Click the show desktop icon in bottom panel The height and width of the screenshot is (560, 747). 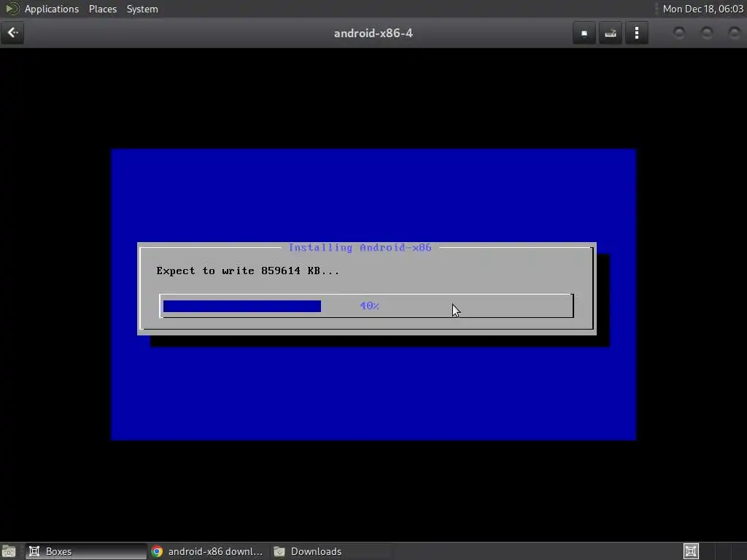pyautogui.click(x=9, y=551)
